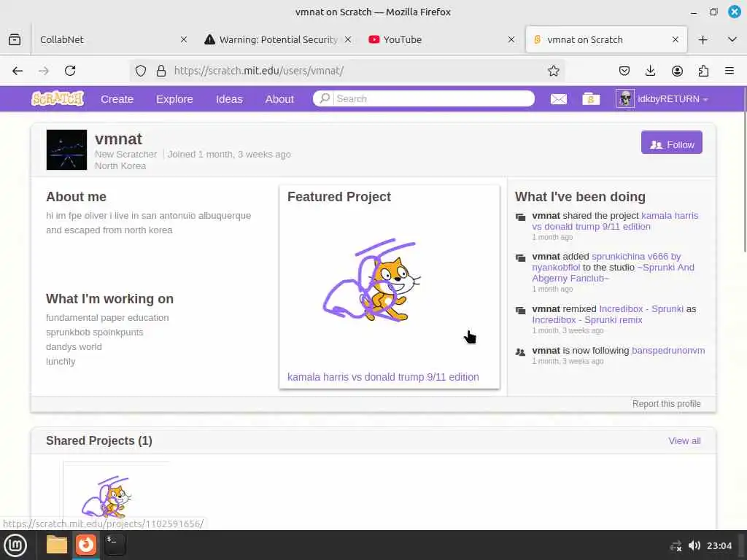747x560 pixels.
Task: Open the Create menu item
Action: (x=117, y=99)
